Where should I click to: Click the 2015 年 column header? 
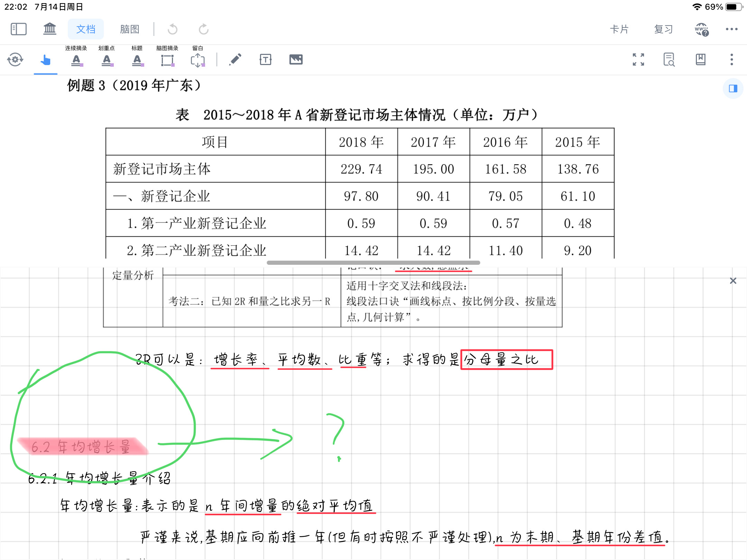click(x=578, y=142)
